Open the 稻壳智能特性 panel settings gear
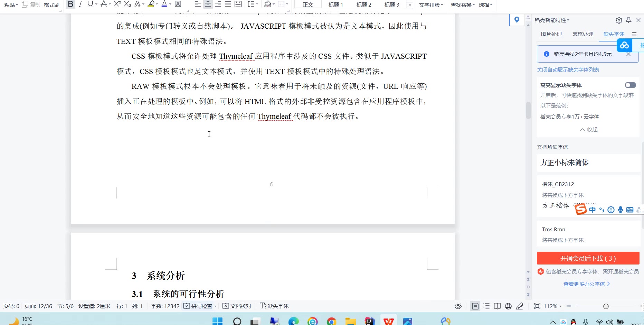644x325 pixels. (x=619, y=20)
